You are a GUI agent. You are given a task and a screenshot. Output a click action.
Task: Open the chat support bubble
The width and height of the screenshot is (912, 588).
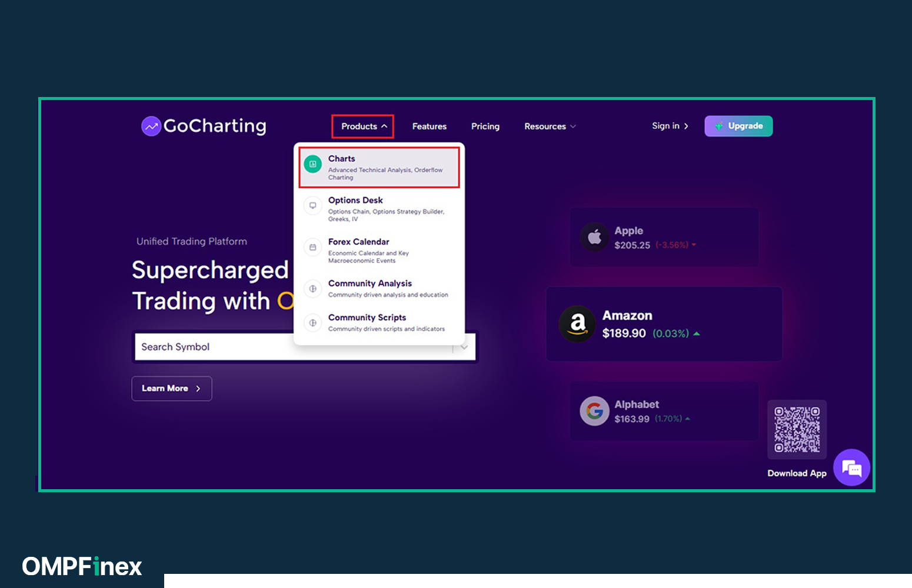[852, 467]
